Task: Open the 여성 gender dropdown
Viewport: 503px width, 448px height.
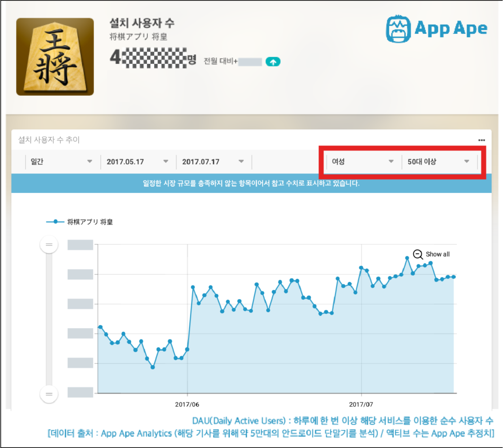Action: pos(363,162)
